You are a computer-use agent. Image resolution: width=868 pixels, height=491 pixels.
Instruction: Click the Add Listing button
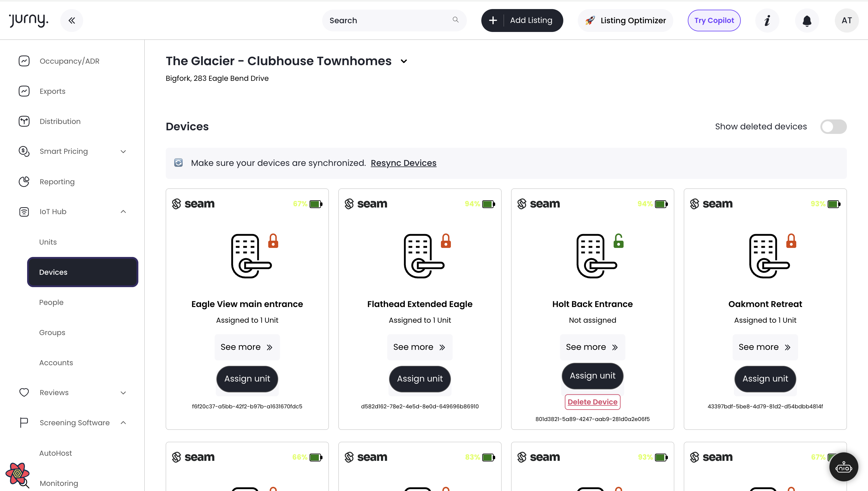pyautogui.click(x=522, y=21)
